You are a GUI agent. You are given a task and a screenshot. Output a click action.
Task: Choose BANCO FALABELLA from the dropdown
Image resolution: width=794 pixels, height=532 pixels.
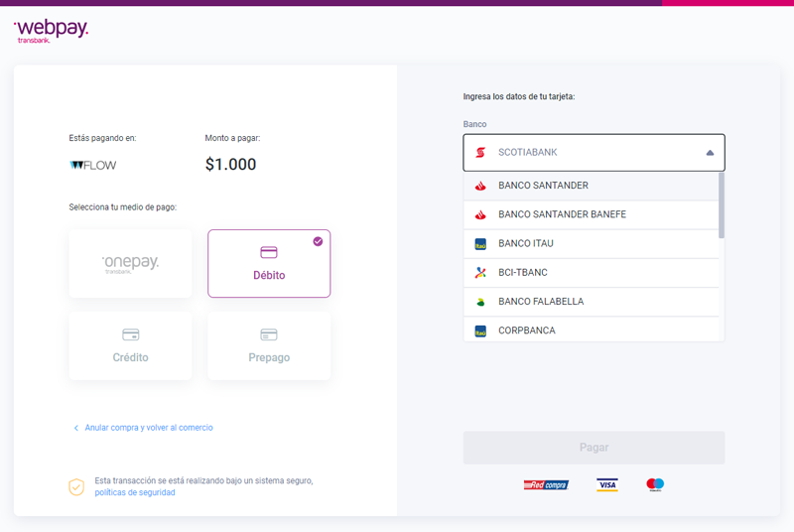pyautogui.click(x=591, y=302)
